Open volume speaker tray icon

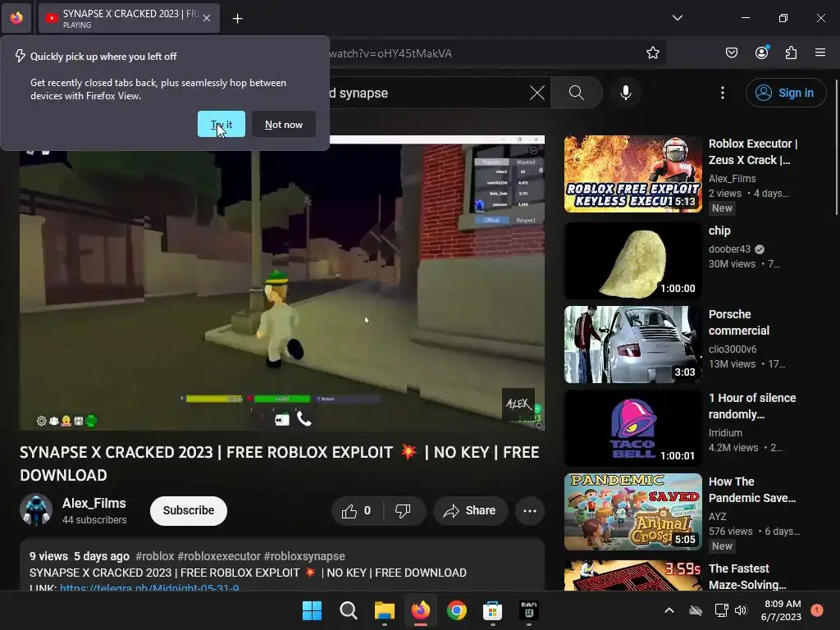pyautogui.click(x=741, y=610)
